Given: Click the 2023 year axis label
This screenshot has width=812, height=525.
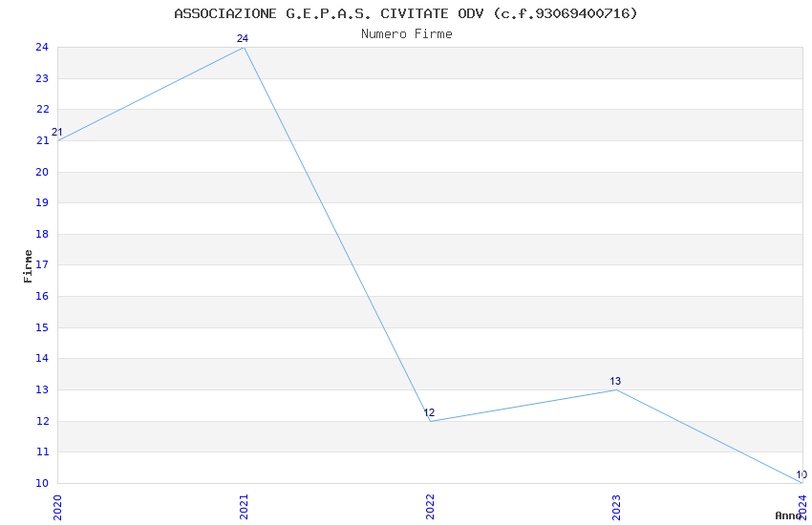Looking at the screenshot, I should 616,507.
